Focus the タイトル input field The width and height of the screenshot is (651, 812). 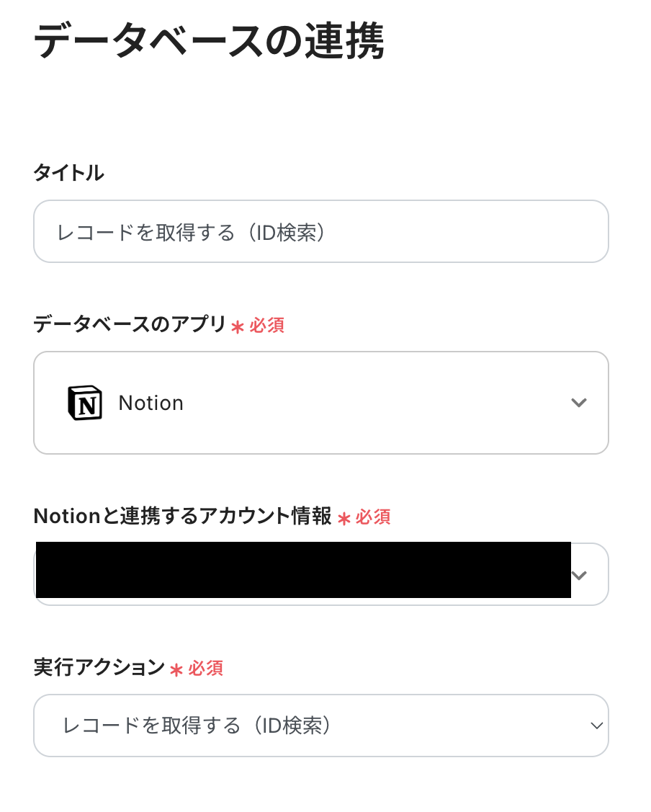(320, 231)
